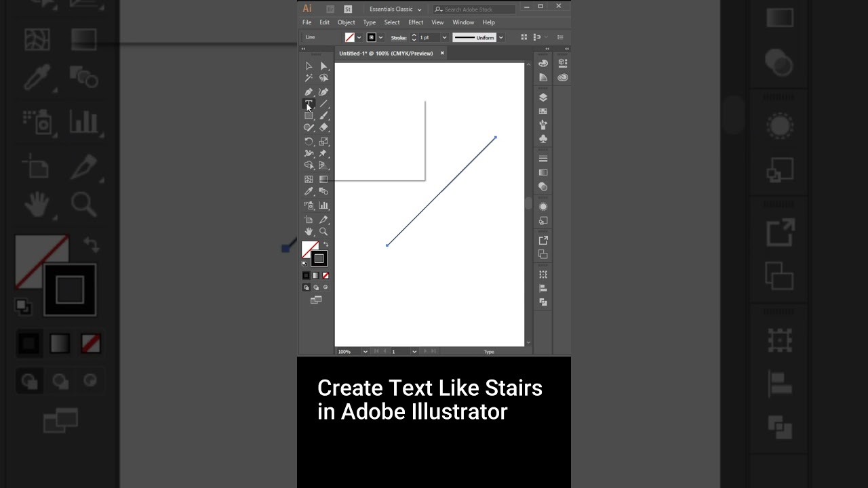Open the Object menu

coord(347,22)
